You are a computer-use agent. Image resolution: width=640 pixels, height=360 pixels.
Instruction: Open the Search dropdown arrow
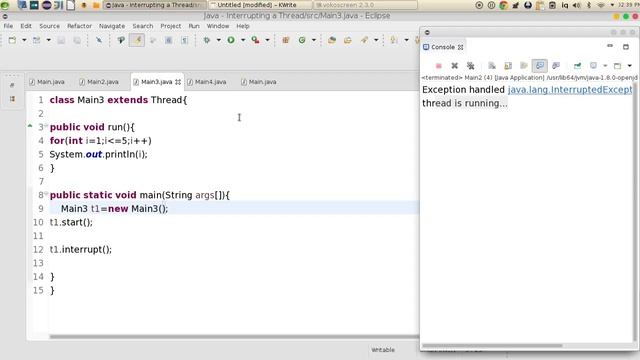[x=376, y=40]
